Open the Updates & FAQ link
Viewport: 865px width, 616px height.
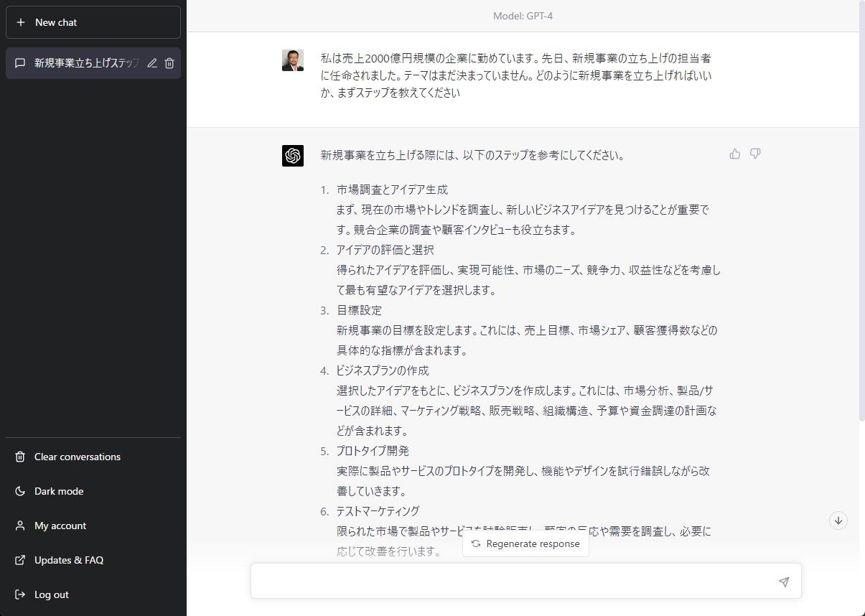coord(69,560)
